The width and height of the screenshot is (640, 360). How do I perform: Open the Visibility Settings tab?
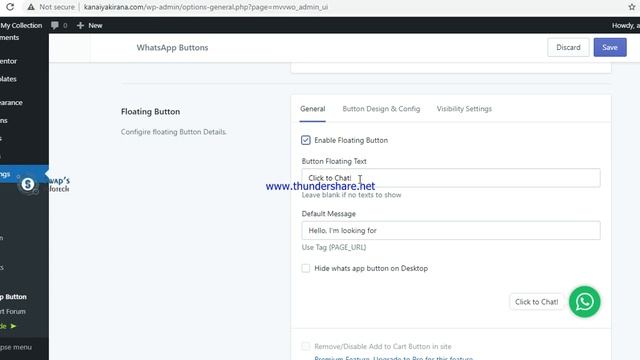tap(464, 109)
